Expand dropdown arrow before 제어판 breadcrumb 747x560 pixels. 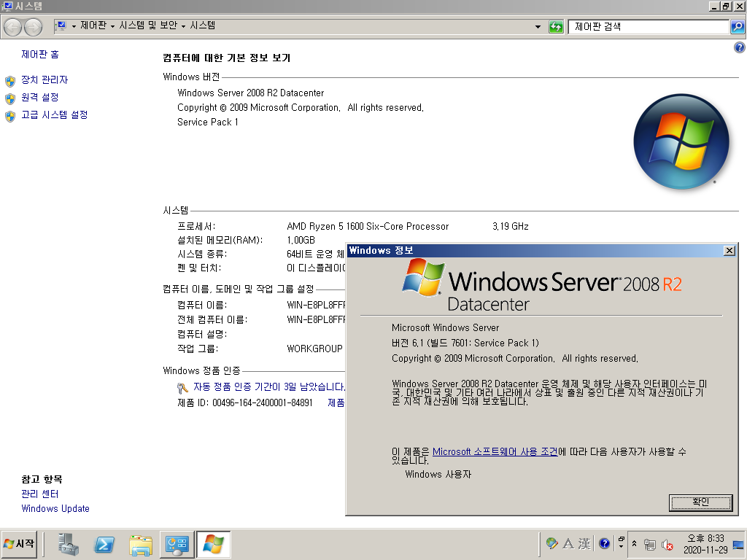pyautogui.click(x=74, y=26)
